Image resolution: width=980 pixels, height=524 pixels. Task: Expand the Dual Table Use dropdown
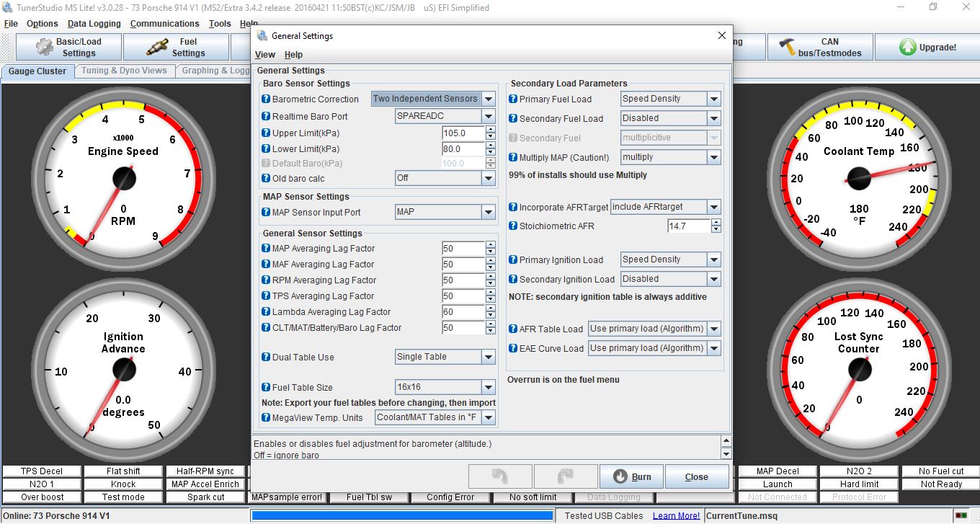click(x=489, y=358)
